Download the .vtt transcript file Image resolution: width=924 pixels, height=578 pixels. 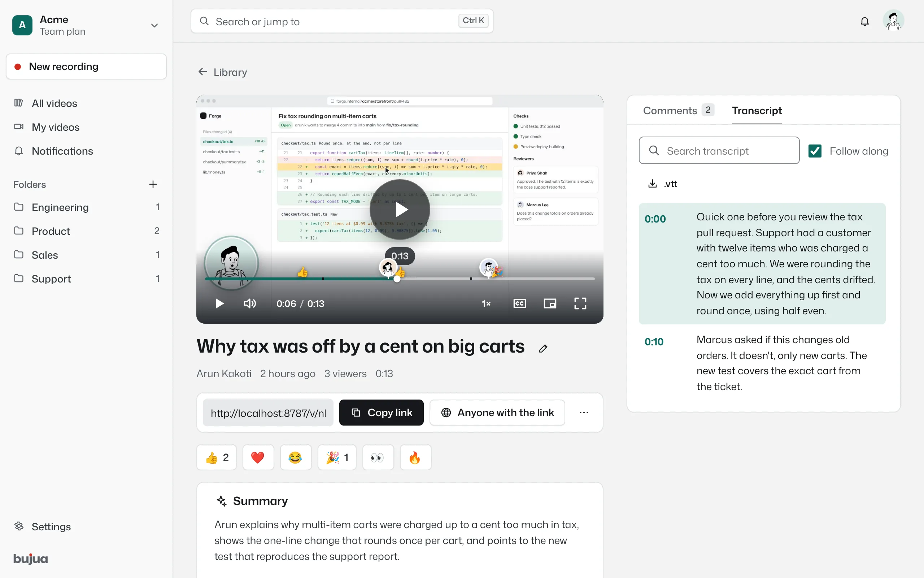pos(662,184)
